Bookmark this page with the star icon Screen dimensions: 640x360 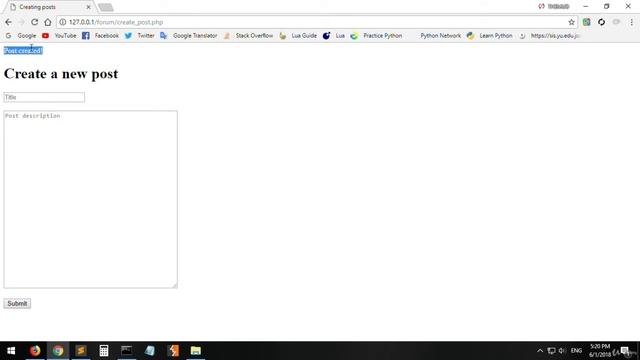click(571, 22)
